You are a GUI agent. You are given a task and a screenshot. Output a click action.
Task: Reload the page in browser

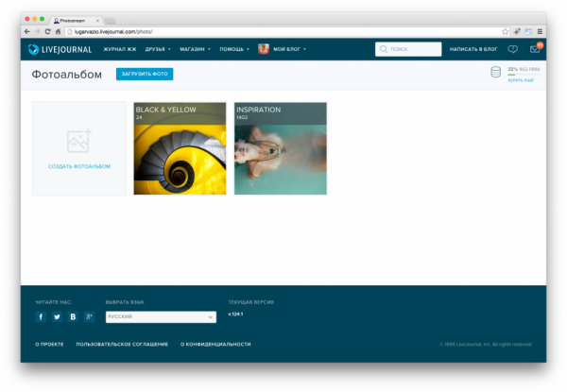tap(47, 31)
